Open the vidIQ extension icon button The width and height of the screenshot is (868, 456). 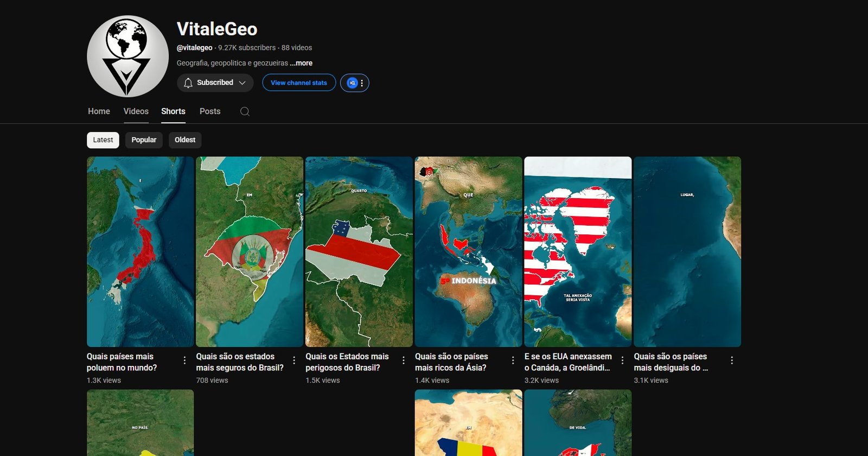353,83
